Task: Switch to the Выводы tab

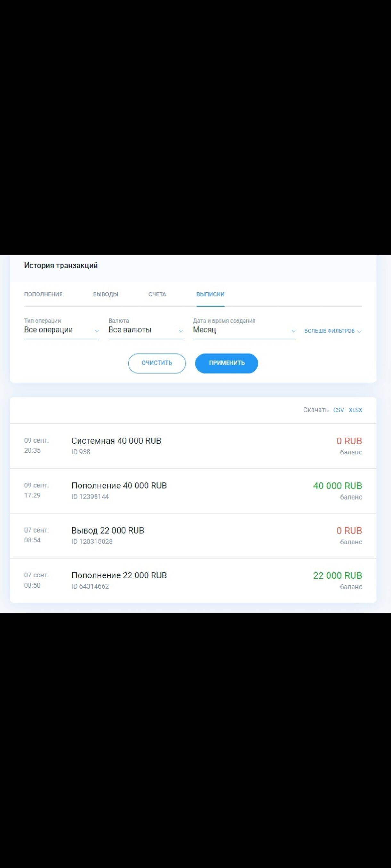Action: pyautogui.click(x=105, y=294)
